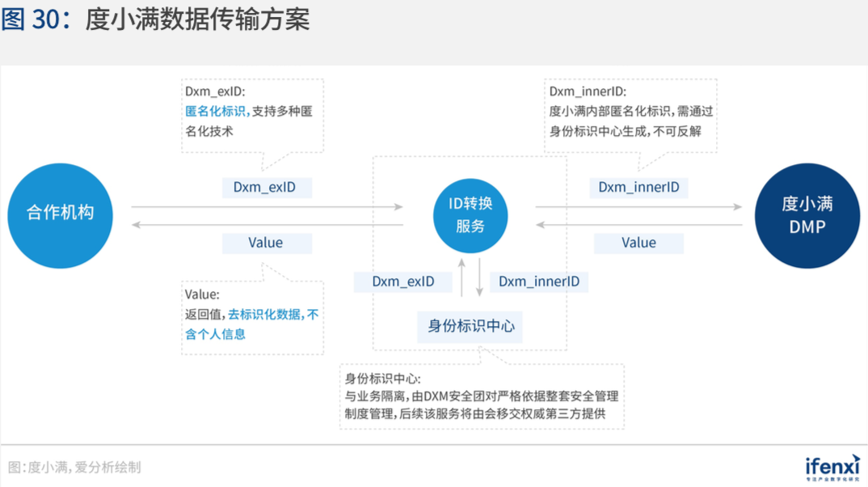The image size is (868, 487).
Task: Click the line 身份标识中心生成,不可反解
Action: pos(625,131)
